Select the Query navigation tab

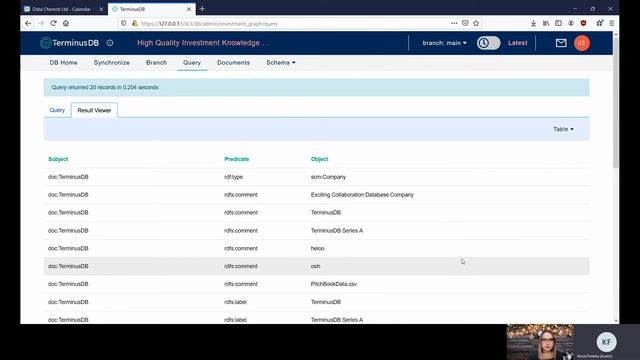(192, 62)
